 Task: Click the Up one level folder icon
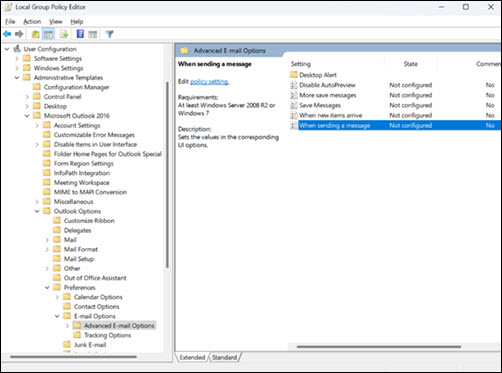35,34
